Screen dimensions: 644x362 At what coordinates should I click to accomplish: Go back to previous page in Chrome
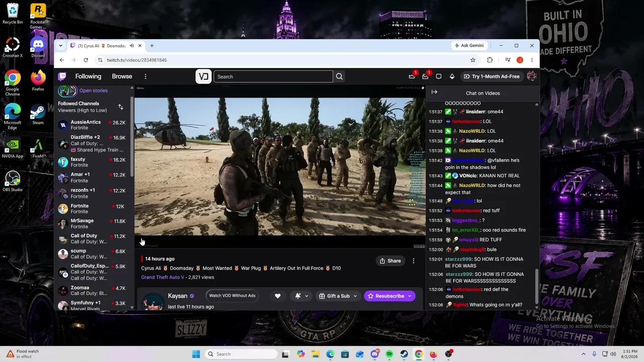tap(62, 60)
